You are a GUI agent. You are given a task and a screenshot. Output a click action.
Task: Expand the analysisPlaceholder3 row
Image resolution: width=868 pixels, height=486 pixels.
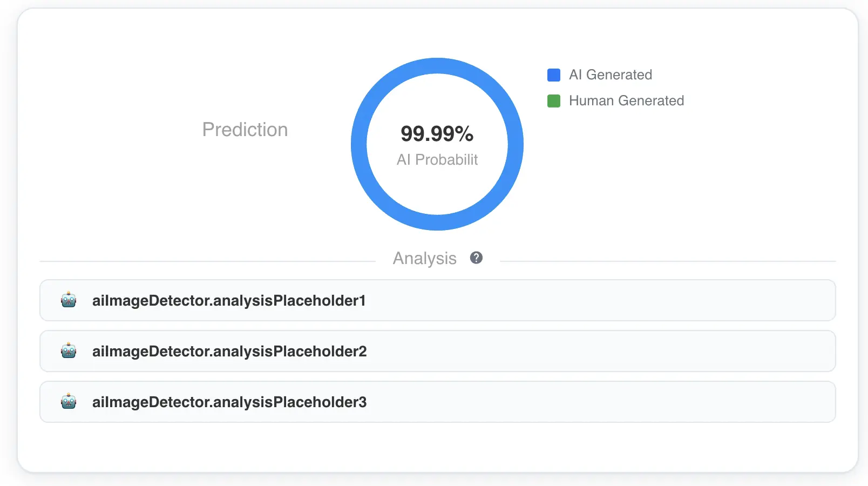point(438,402)
